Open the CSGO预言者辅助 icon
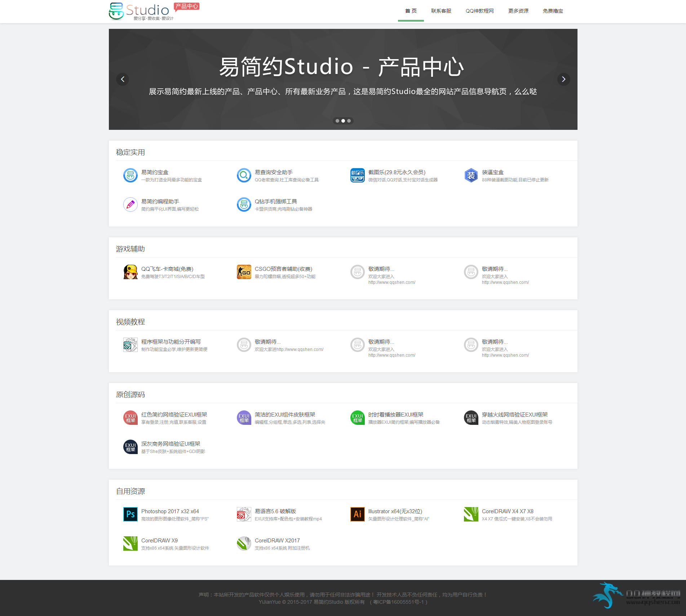 (x=244, y=272)
